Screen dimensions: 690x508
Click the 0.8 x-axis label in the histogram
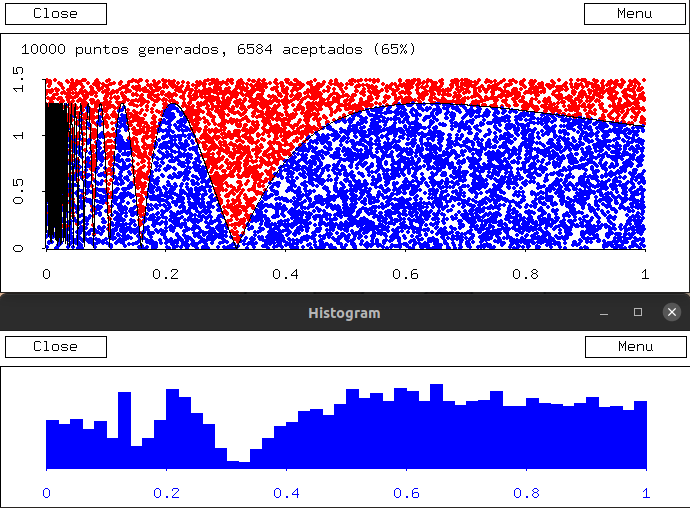click(x=526, y=493)
